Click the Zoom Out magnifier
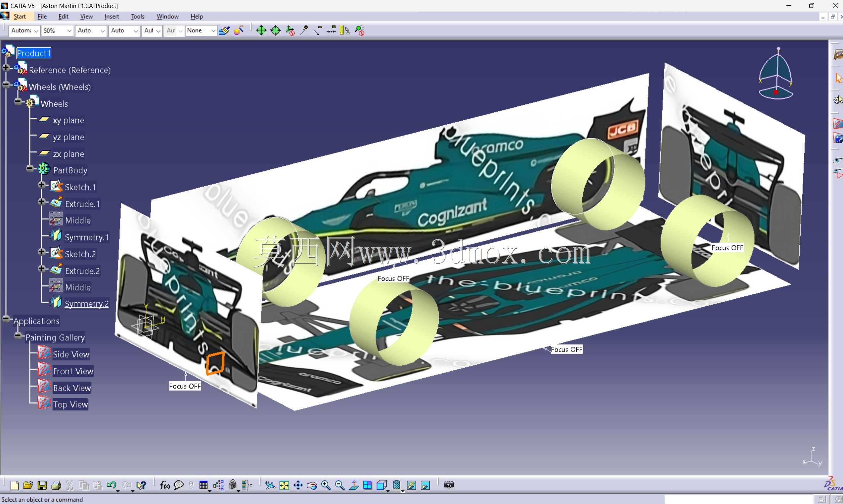This screenshot has height=504, width=843. 340,485
